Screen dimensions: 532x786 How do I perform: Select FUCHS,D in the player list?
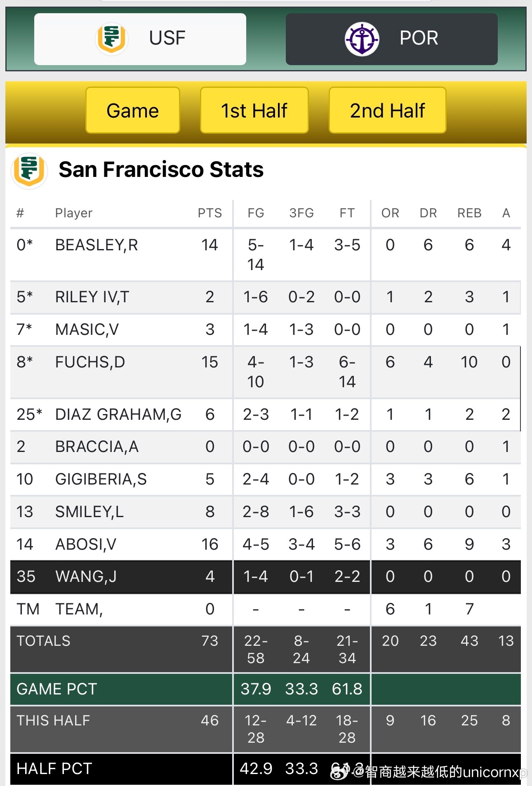click(x=90, y=362)
